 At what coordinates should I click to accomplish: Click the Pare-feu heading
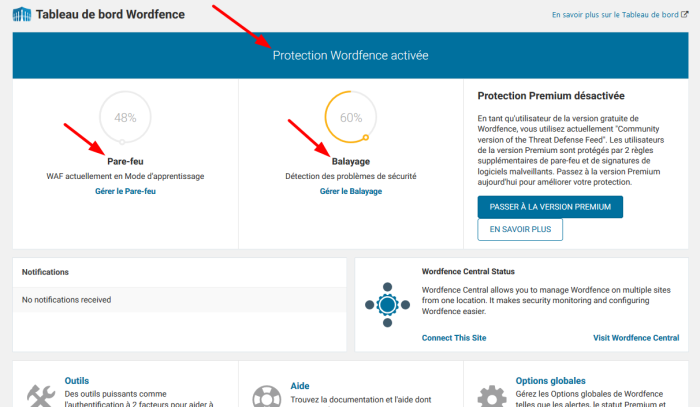click(x=125, y=161)
